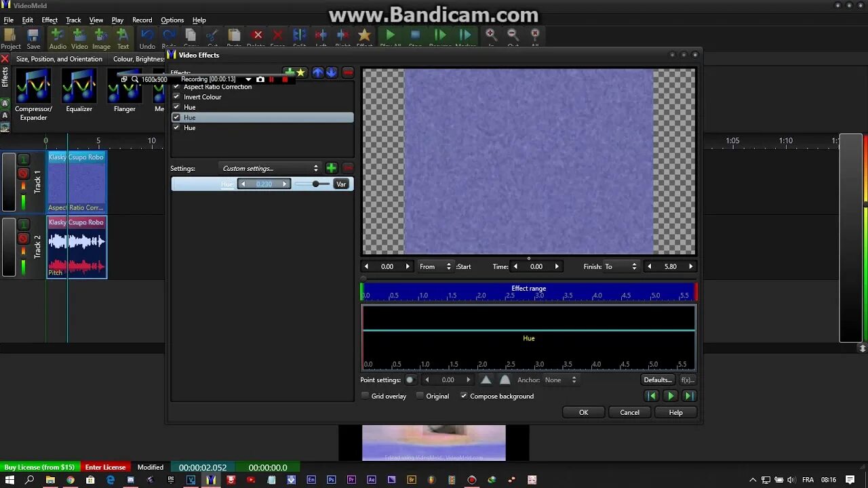Set linear point shape triangle icon
Screen dimensions: 868x488
coord(486,380)
